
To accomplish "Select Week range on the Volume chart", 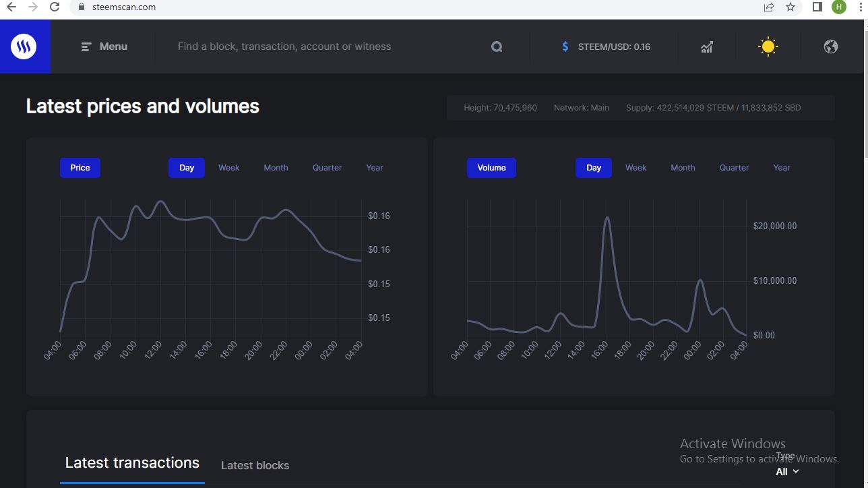I will [x=636, y=168].
